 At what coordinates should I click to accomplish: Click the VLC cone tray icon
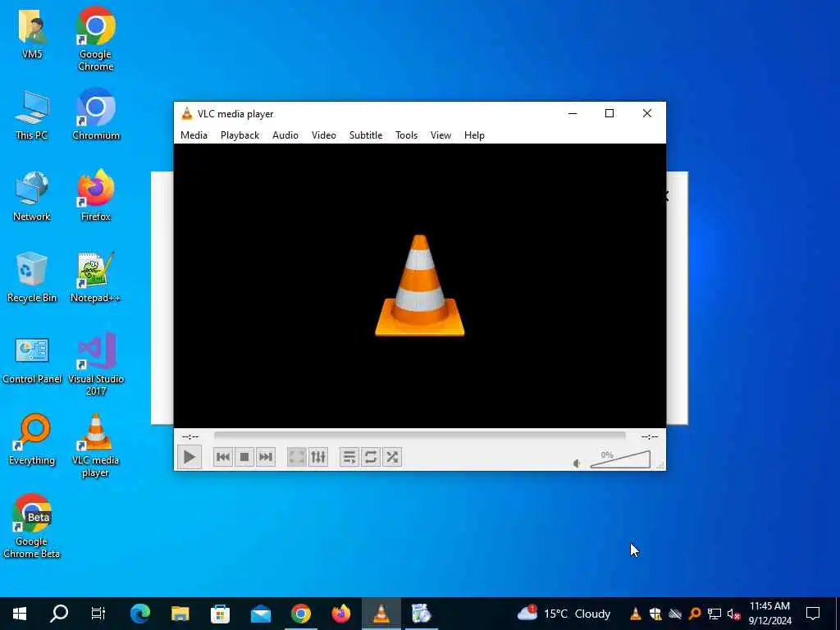point(636,614)
